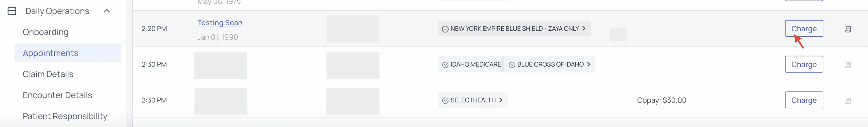Viewport: 868px width, 127px height.
Task: Open the Onboarding menu item
Action: click(x=46, y=32)
